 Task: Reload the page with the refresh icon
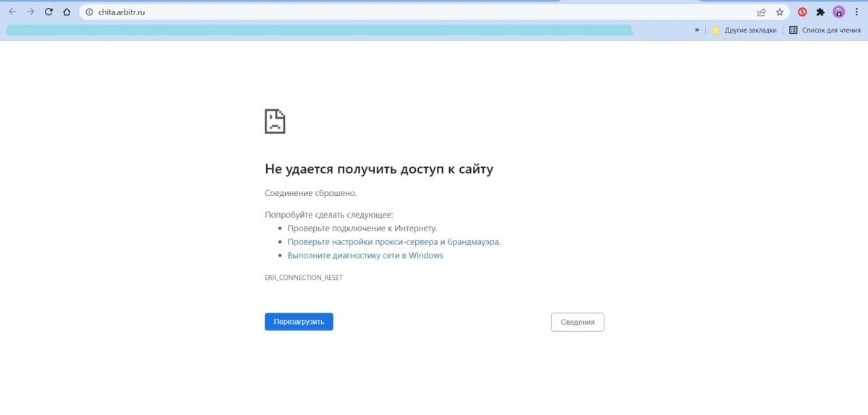48,12
